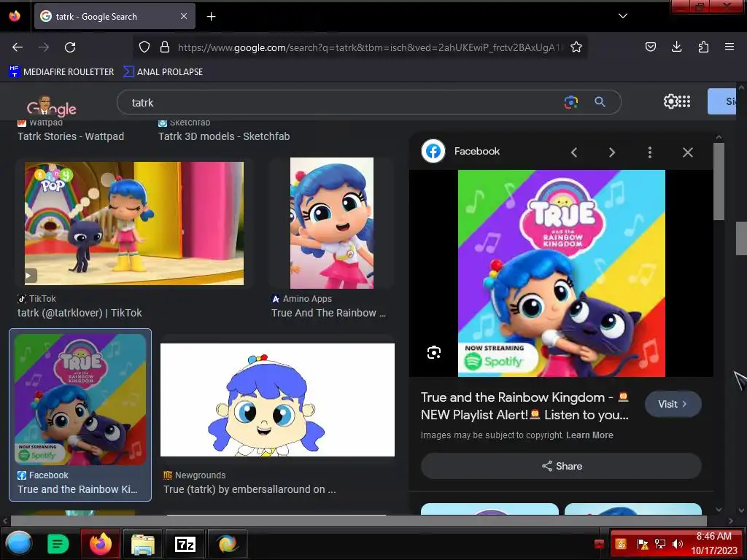
Task: Open True And The Rainbow Amino link
Action: pyautogui.click(x=328, y=313)
